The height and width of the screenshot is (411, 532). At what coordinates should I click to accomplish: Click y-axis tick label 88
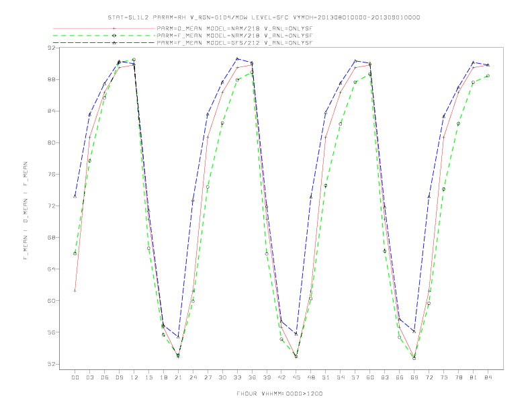(x=51, y=79)
